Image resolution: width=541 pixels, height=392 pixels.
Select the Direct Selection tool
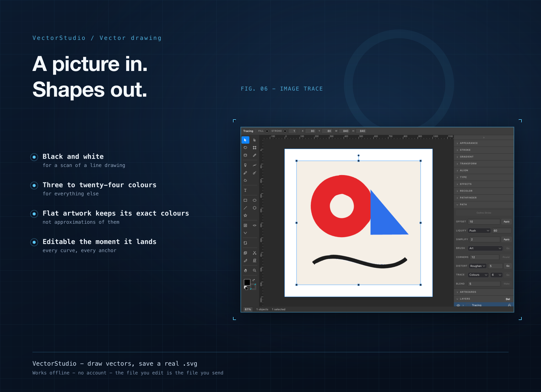click(255, 140)
